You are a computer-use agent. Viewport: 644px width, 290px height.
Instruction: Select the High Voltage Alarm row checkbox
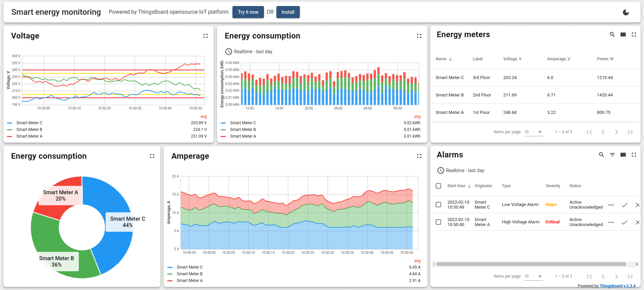(x=438, y=222)
